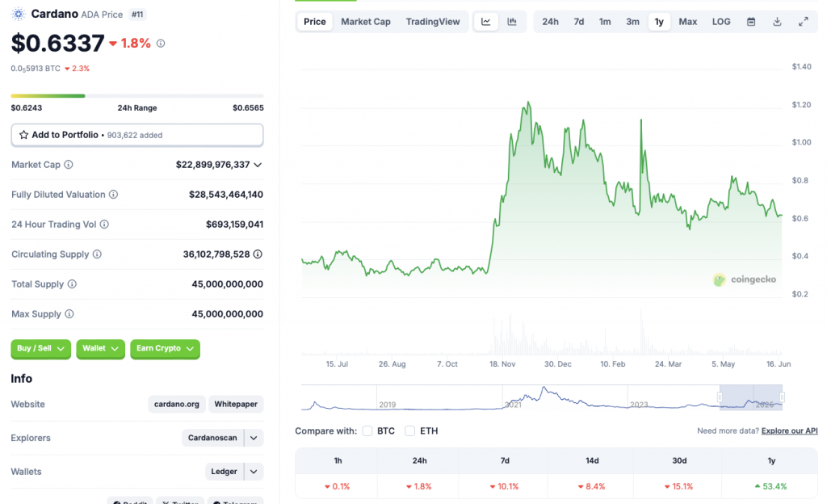Show 24 Hour Trading Vol info tooltip
Viewport: 827px width, 504px height.
tap(104, 224)
